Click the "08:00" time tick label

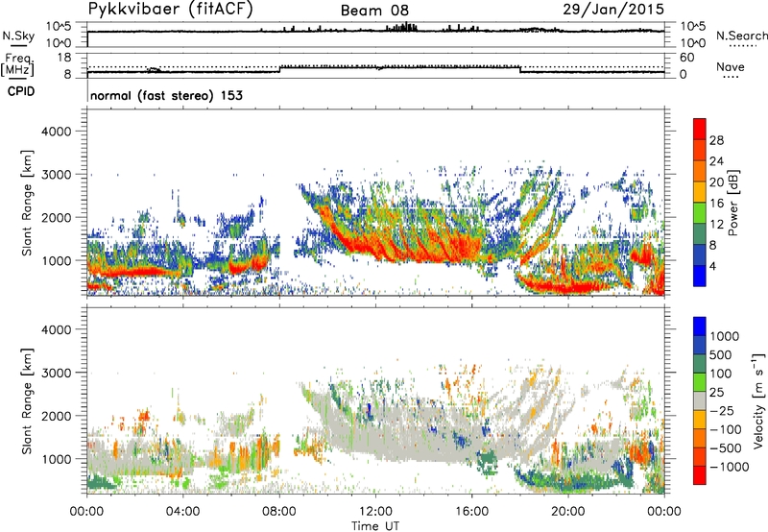279,512
